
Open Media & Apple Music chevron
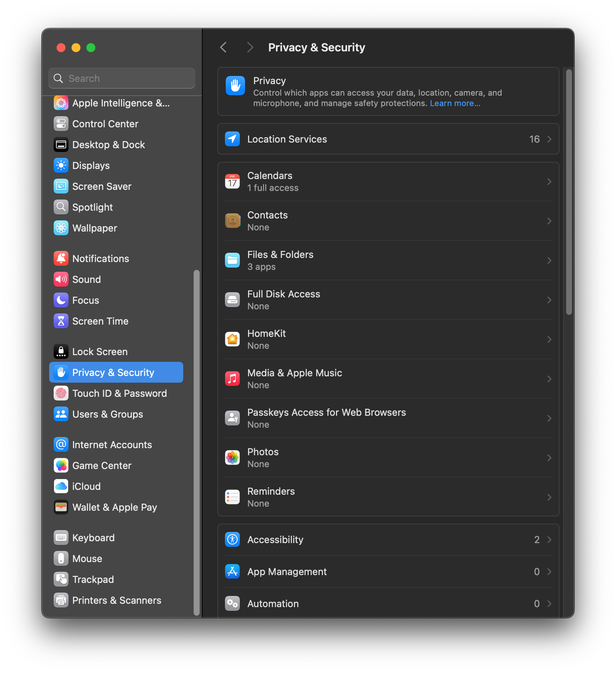[x=549, y=379]
